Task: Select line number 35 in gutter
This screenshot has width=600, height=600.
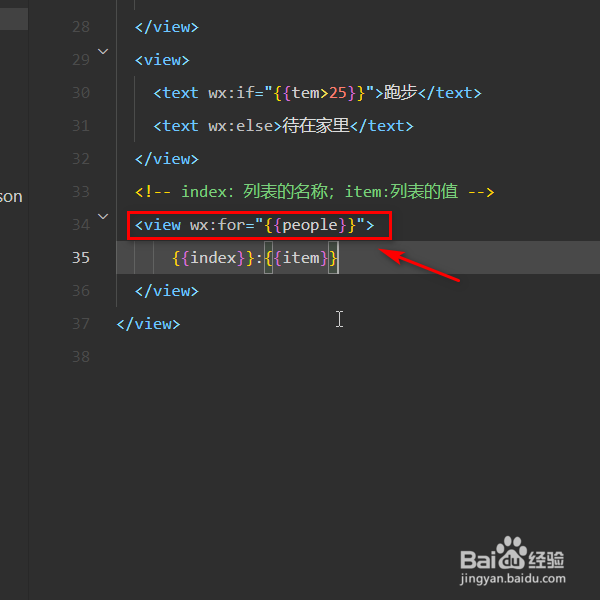Action: (x=81, y=258)
